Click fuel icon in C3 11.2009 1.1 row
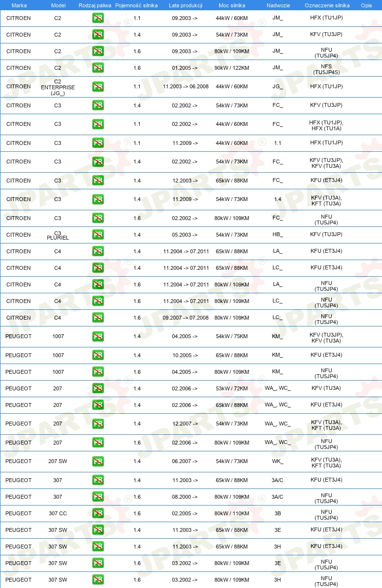The height and width of the screenshot is (588, 382). pyautogui.click(x=98, y=143)
